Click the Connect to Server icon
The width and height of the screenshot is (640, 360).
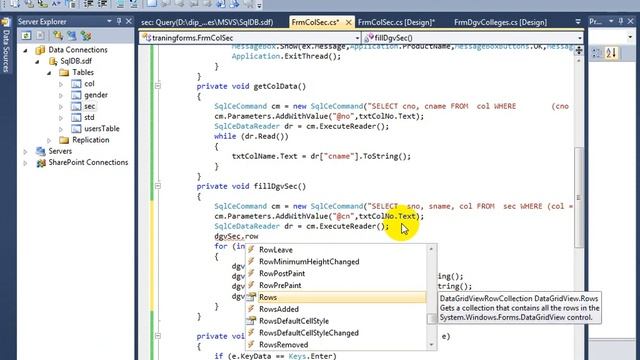[72, 36]
